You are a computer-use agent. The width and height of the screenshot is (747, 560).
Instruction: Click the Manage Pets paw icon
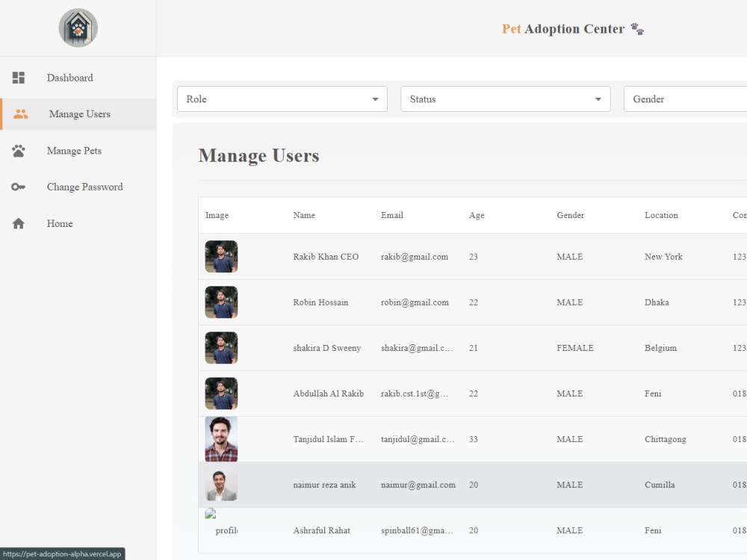(19, 151)
